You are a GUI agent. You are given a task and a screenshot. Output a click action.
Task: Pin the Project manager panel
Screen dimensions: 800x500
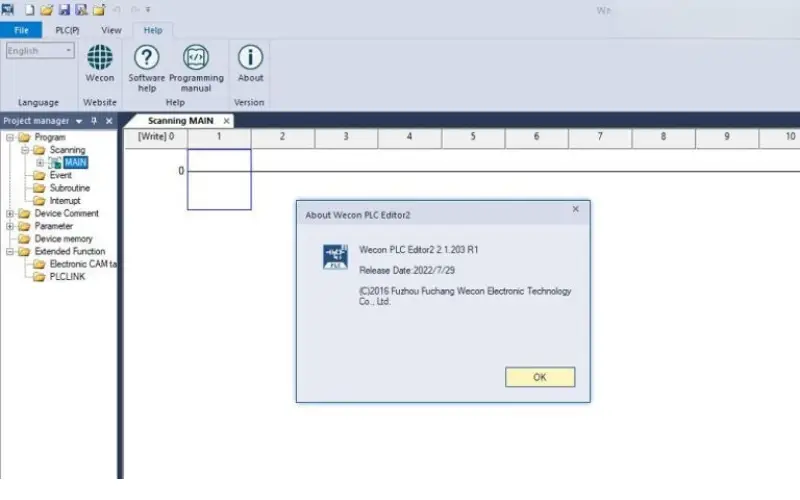[x=94, y=121]
